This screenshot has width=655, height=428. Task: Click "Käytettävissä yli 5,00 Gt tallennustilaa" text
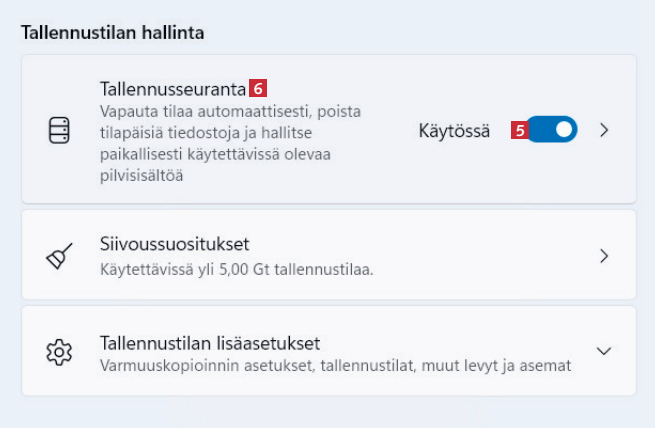coord(237,269)
